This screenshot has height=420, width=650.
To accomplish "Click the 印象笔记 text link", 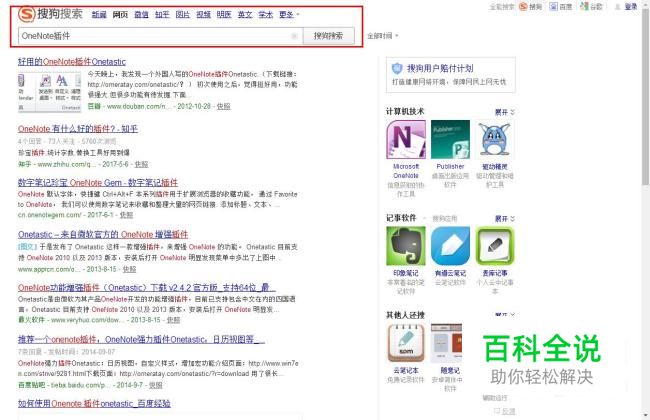I will tap(406, 273).
